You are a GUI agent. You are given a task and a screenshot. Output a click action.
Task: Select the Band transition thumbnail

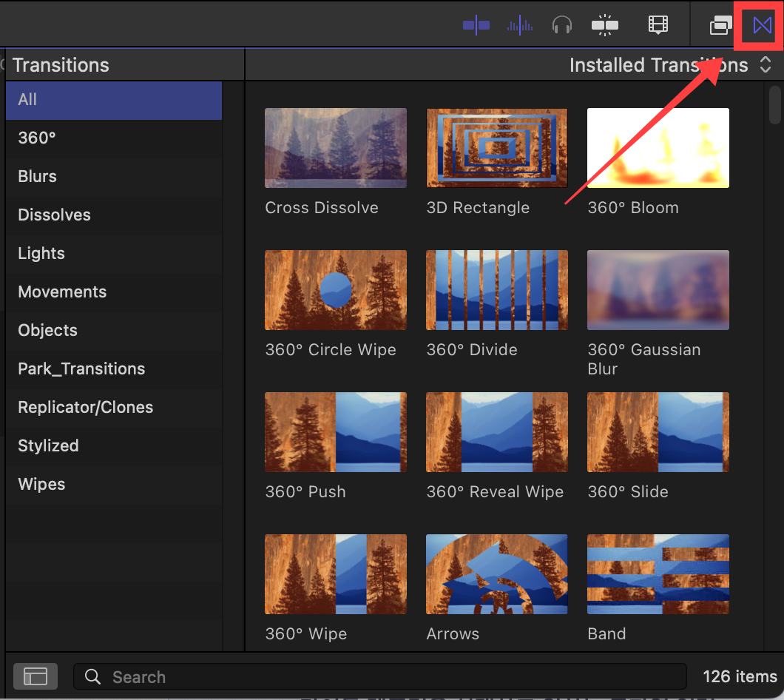pyautogui.click(x=658, y=574)
